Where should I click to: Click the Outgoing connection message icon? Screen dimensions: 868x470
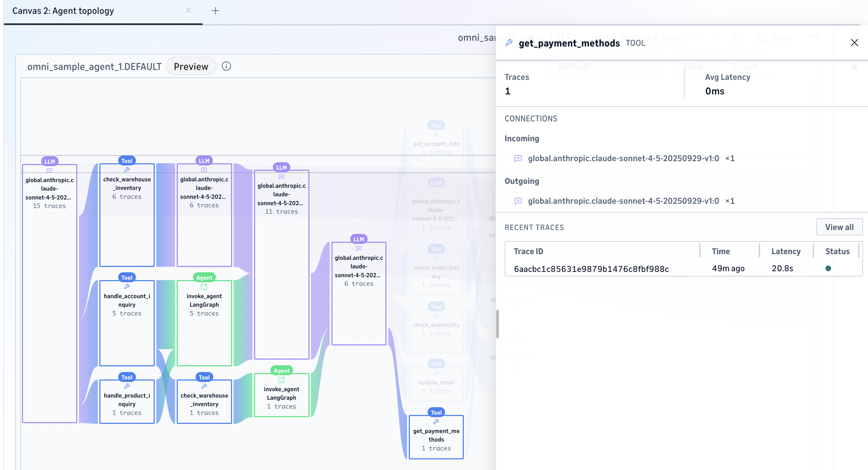[x=518, y=201]
